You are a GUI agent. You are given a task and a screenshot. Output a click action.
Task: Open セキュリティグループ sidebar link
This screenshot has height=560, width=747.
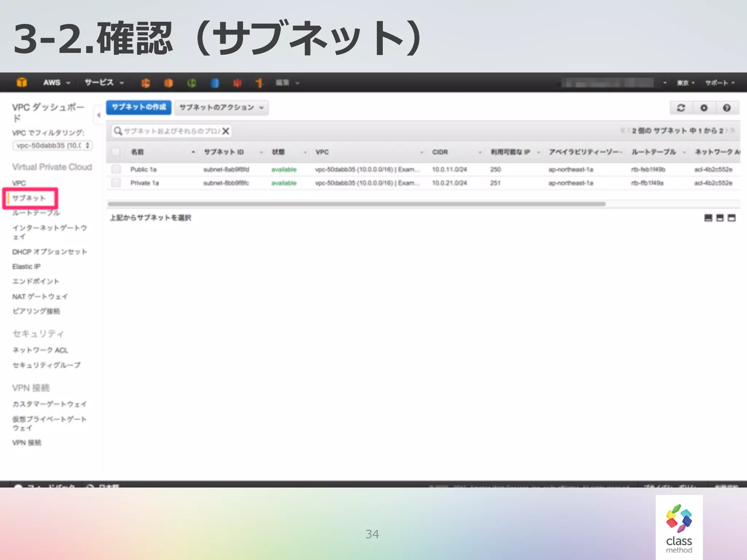(x=46, y=365)
